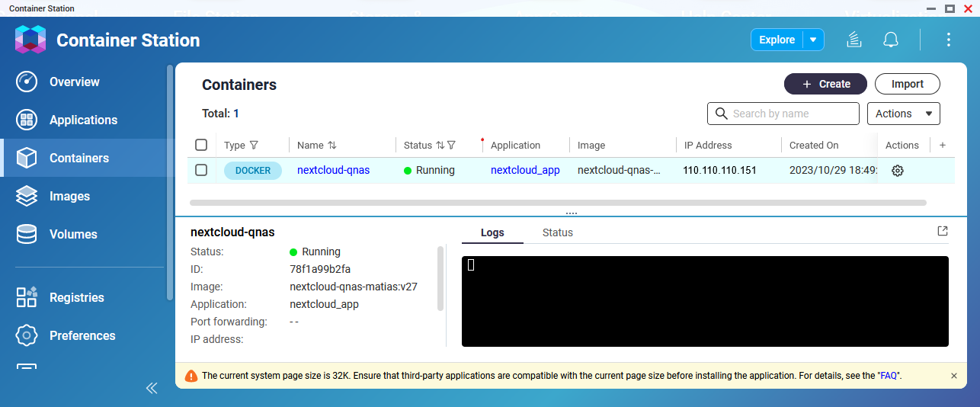This screenshot has height=407, width=980.
Task: Filter containers by Type funnel icon
Action: (254, 145)
